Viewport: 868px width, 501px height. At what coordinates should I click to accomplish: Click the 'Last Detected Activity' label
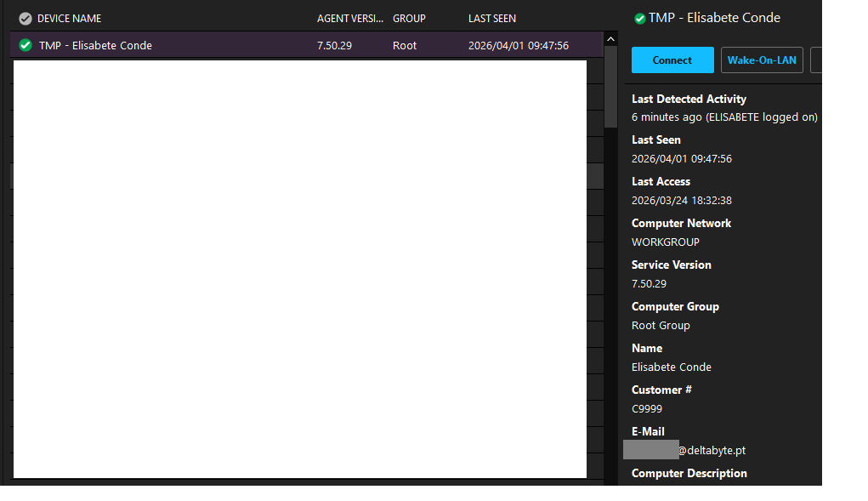coord(689,99)
